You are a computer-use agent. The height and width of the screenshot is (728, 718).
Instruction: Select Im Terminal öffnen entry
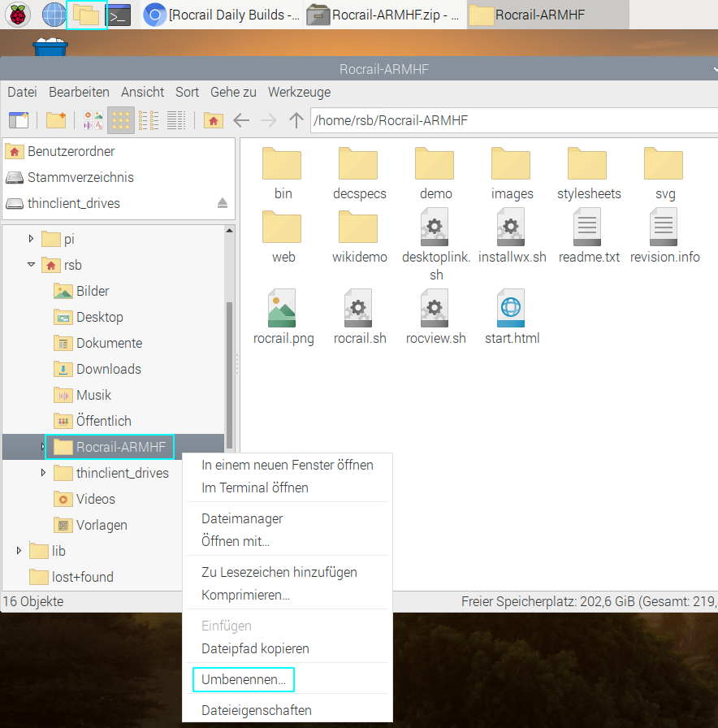(255, 487)
